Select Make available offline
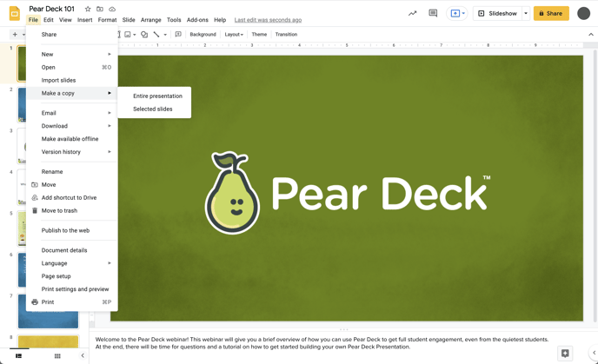Screen dimensions: 598x364 (71, 139)
